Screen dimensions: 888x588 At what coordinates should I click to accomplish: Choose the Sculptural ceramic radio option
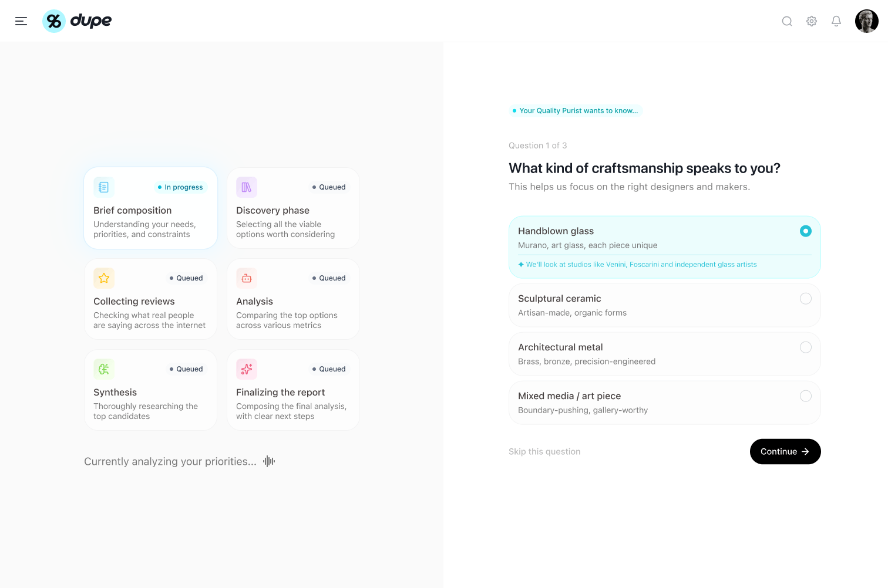[806, 299]
